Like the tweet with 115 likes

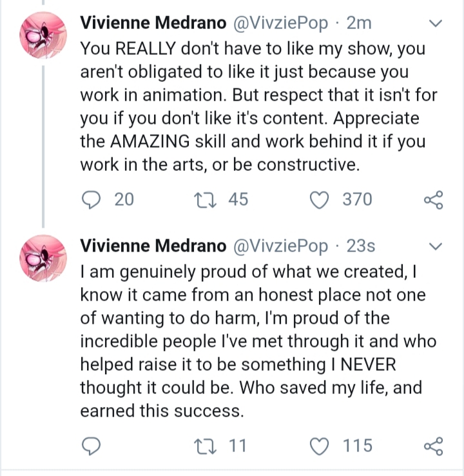pyautogui.click(x=319, y=446)
